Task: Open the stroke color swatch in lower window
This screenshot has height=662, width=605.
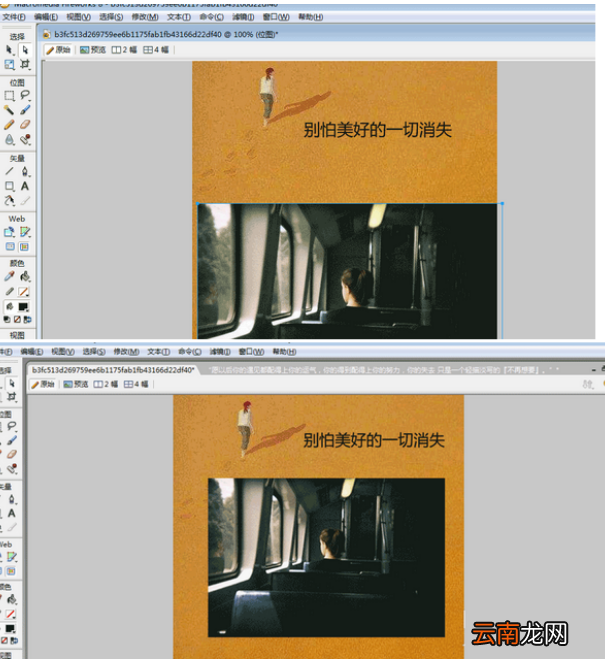Action: [11, 614]
